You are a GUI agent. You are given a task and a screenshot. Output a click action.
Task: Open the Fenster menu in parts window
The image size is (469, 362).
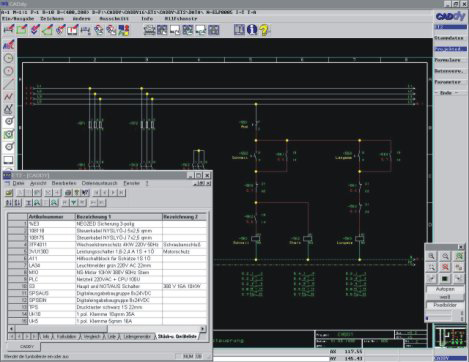point(132,183)
